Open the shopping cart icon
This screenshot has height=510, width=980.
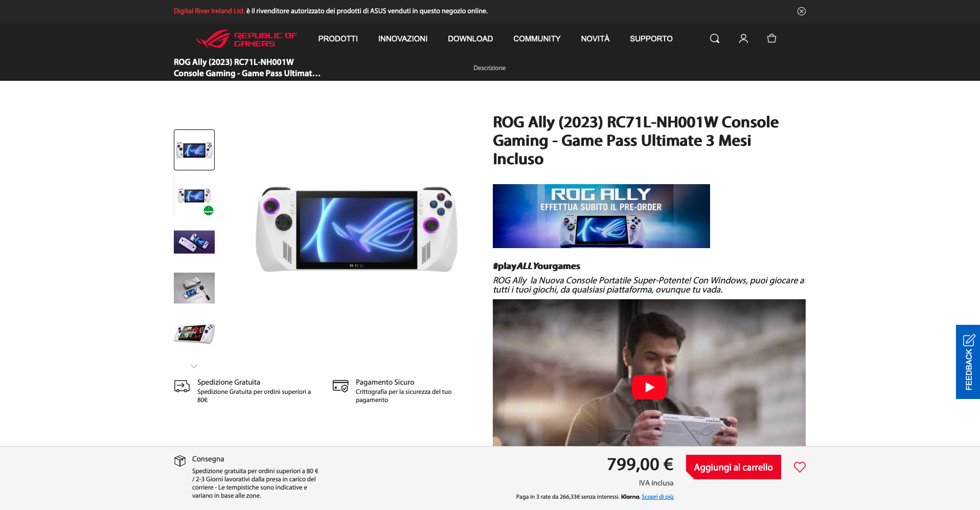[x=772, y=38]
